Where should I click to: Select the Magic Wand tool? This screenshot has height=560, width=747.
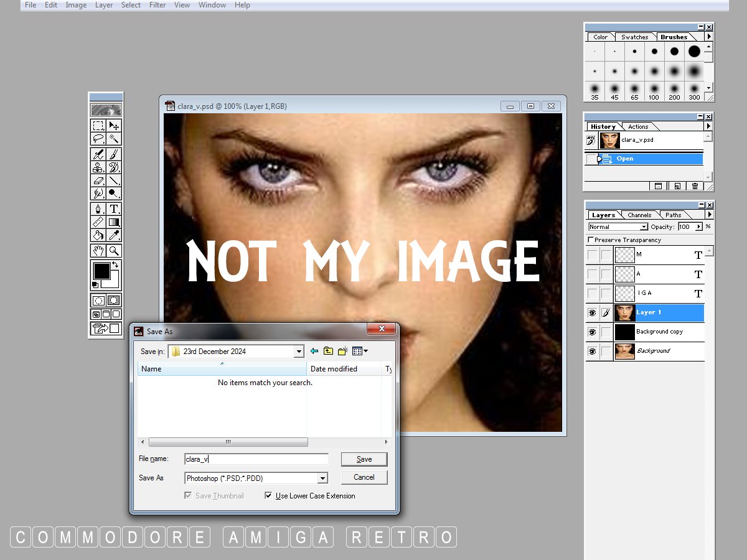pyautogui.click(x=114, y=139)
